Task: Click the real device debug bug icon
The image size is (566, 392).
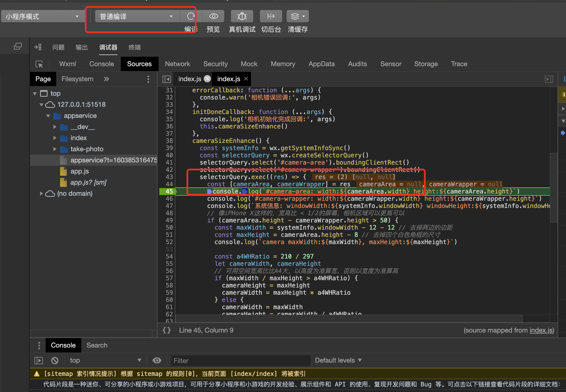Action: coord(242,16)
